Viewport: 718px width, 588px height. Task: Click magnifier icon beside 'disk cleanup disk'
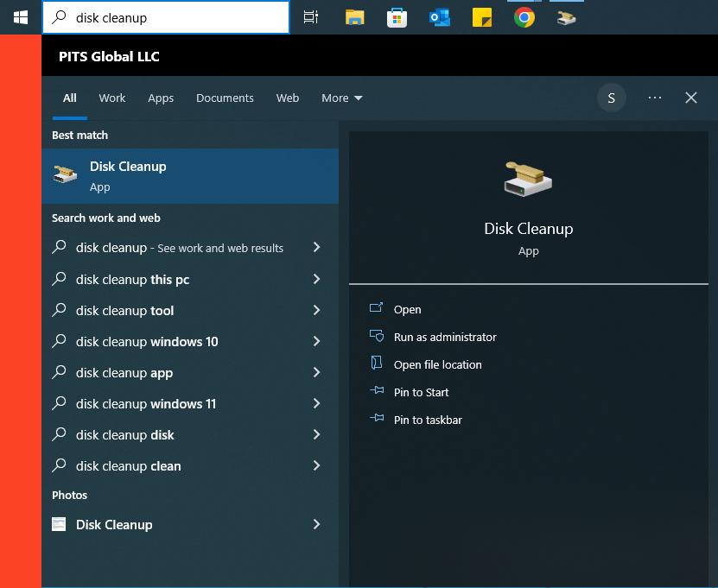pos(59,434)
